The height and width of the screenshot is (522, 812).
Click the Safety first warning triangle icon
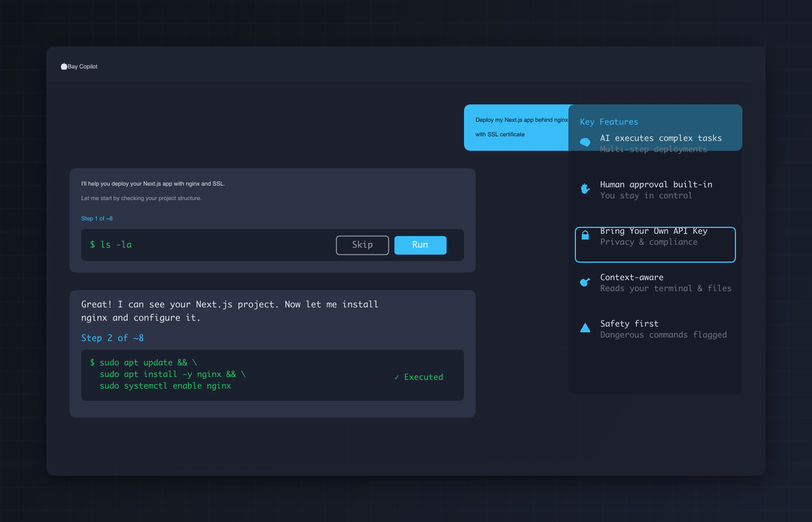click(x=585, y=327)
